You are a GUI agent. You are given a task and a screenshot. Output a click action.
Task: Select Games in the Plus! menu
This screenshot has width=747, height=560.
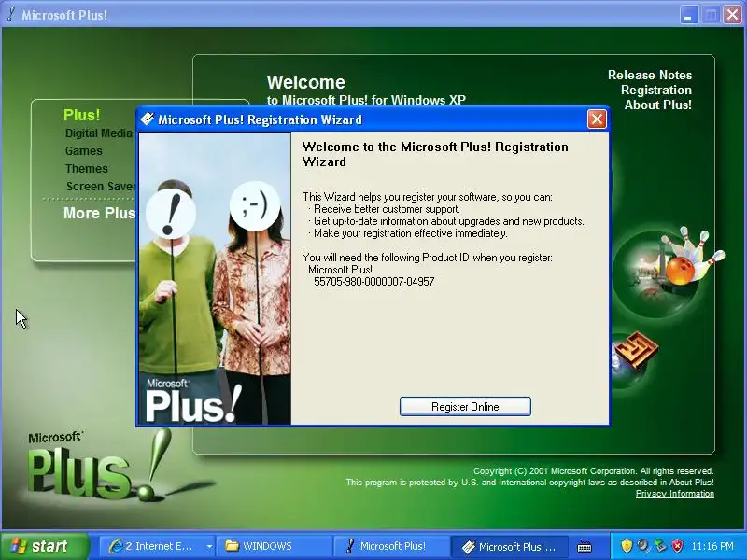point(84,151)
